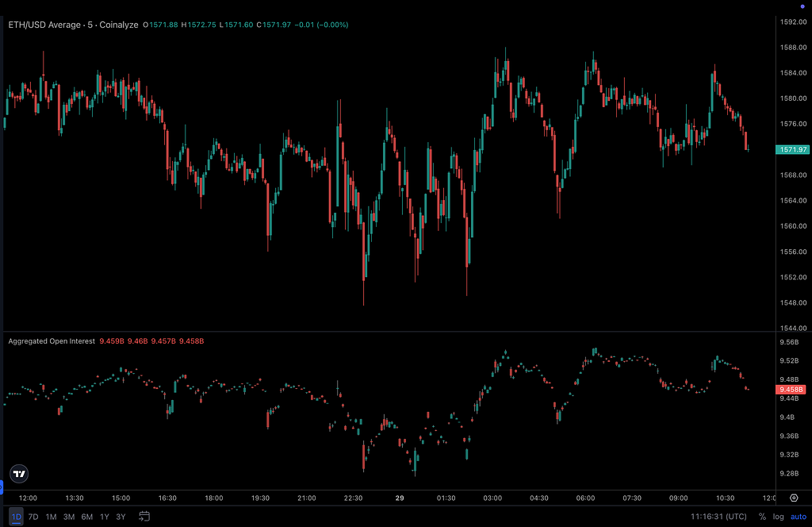This screenshot has height=527, width=812.
Task: Open timezone menu at 11:16:31 (UTC)
Action: pyautogui.click(x=718, y=517)
